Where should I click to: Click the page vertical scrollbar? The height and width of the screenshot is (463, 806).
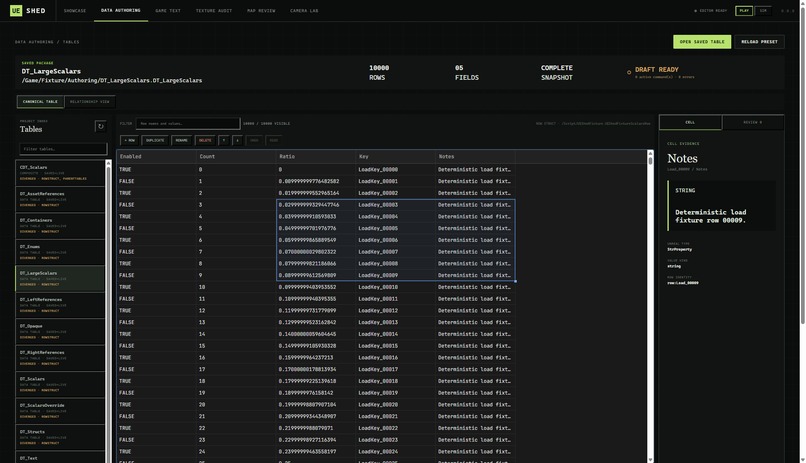pos(802,164)
